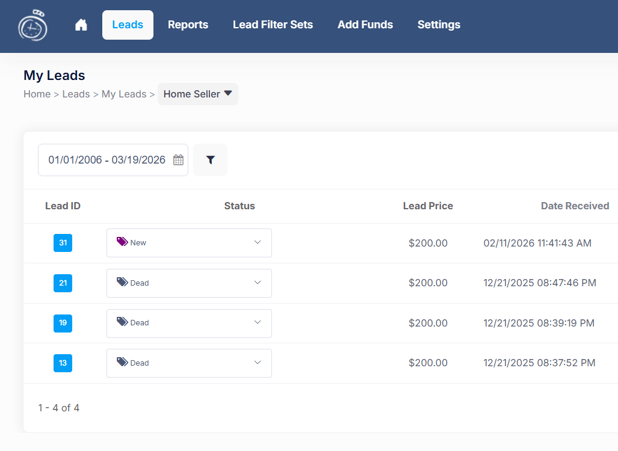Expand the New status dropdown for lead 31
618x451 pixels.
189,243
